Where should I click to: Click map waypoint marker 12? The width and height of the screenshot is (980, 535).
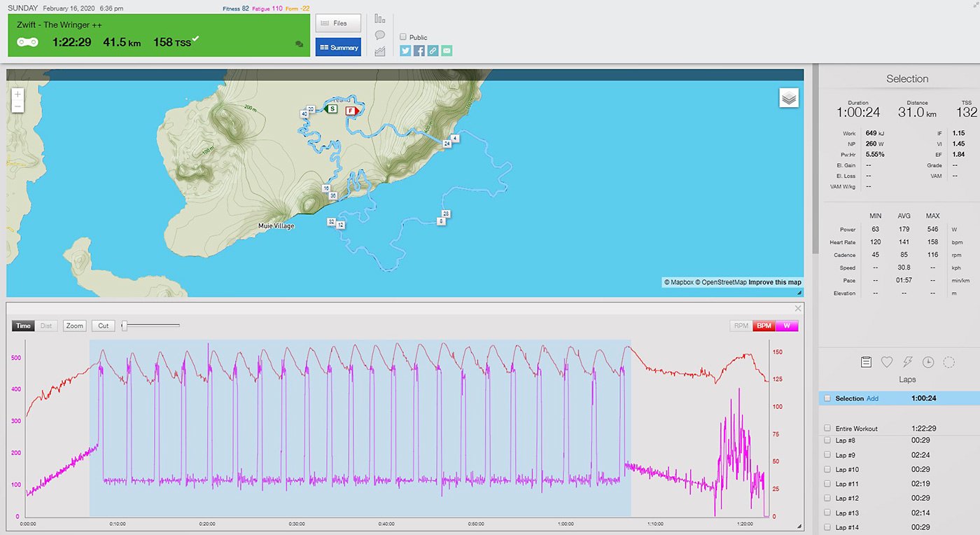coord(340,225)
